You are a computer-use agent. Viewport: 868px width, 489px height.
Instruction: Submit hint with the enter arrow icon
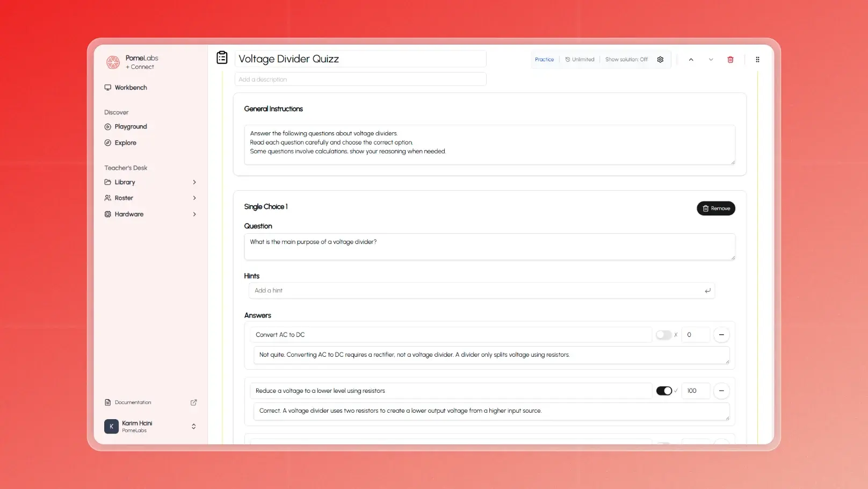tap(707, 291)
